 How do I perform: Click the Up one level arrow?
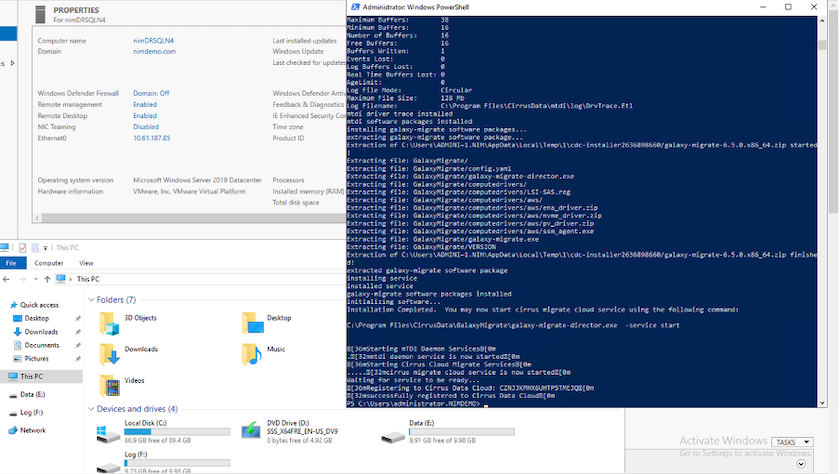point(49,280)
